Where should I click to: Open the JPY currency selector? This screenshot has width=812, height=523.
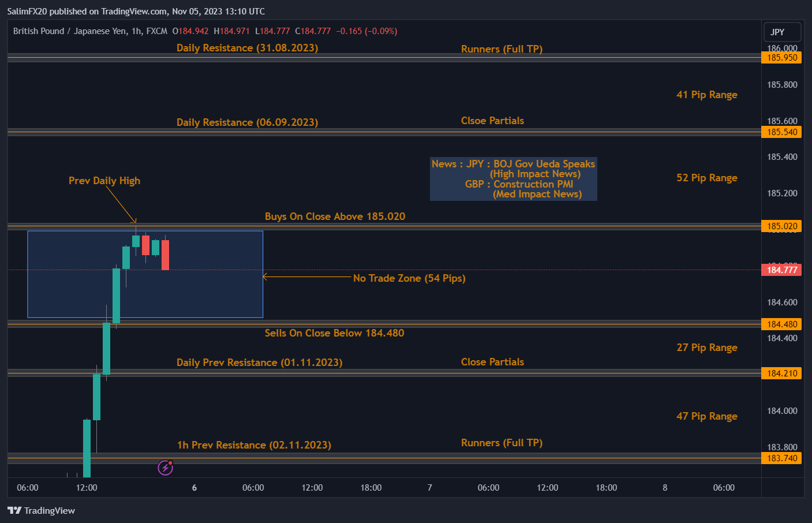tap(782, 32)
